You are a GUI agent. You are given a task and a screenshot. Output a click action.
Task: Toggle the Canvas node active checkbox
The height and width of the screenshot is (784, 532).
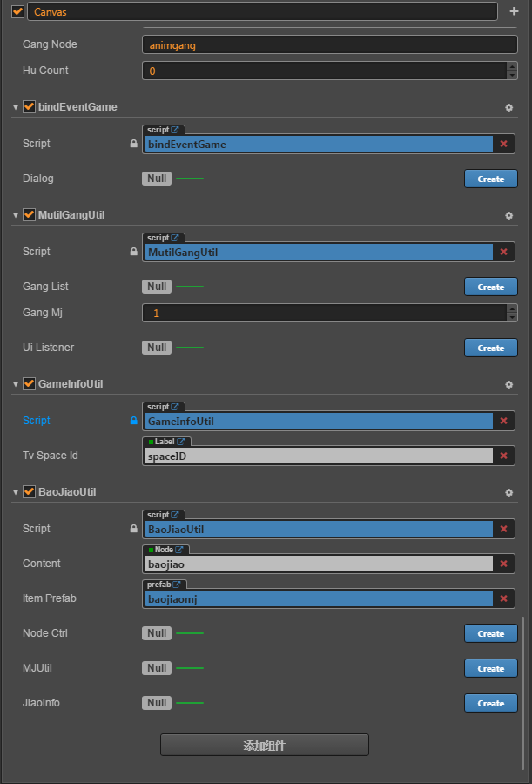click(18, 11)
